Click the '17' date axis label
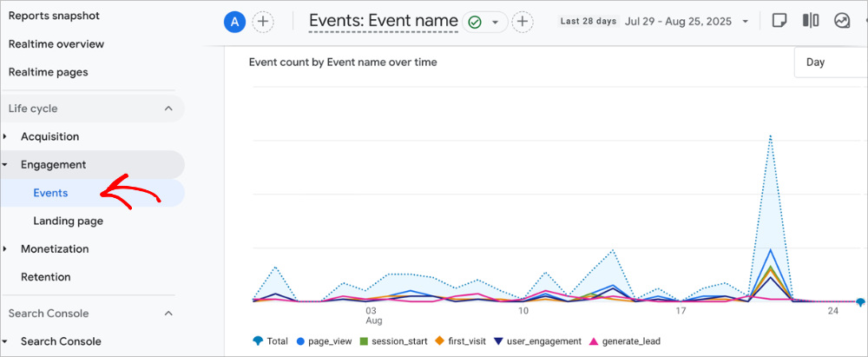 pyautogui.click(x=681, y=311)
